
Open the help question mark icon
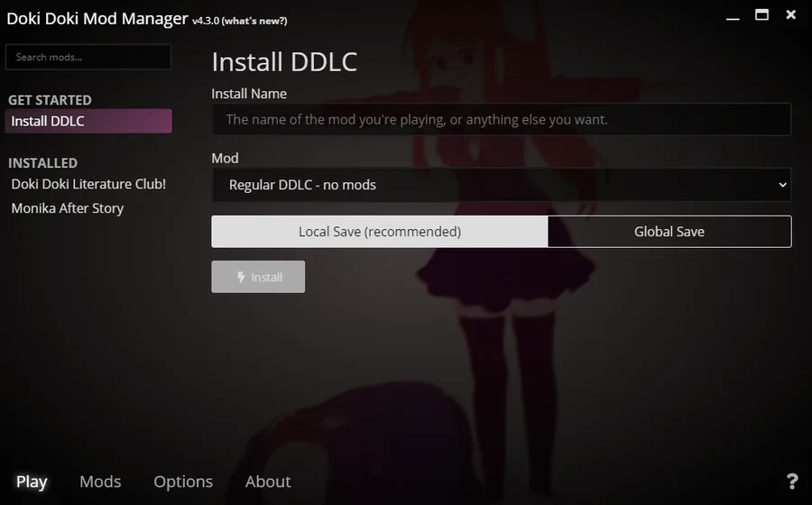[x=792, y=482]
